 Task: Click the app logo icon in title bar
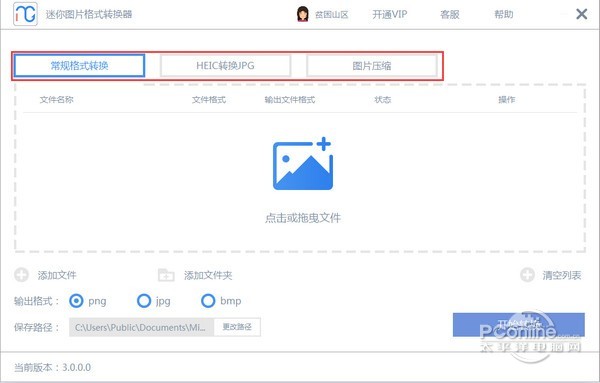pos(25,14)
